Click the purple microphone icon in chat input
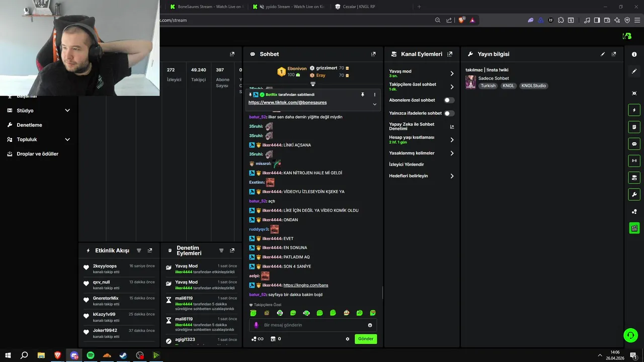The image size is (644, 362). point(256,325)
